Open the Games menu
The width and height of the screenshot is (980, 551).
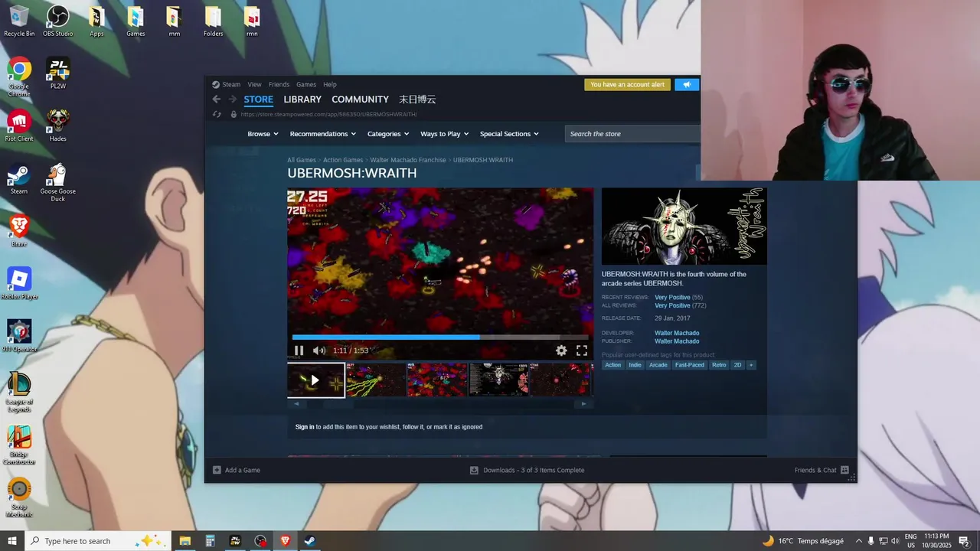pyautogui.click(x=306, y=84)
